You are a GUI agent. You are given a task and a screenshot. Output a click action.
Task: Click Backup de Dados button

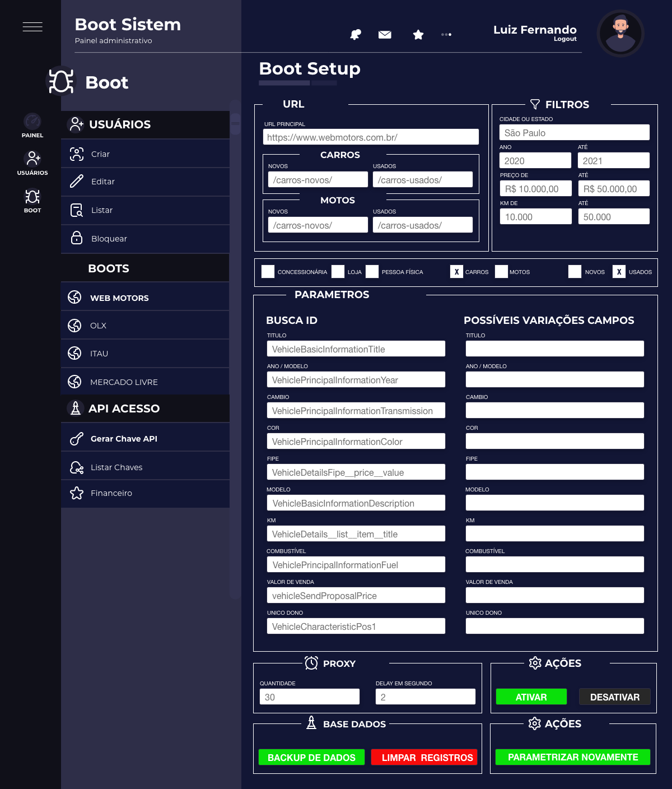point(312,758)
